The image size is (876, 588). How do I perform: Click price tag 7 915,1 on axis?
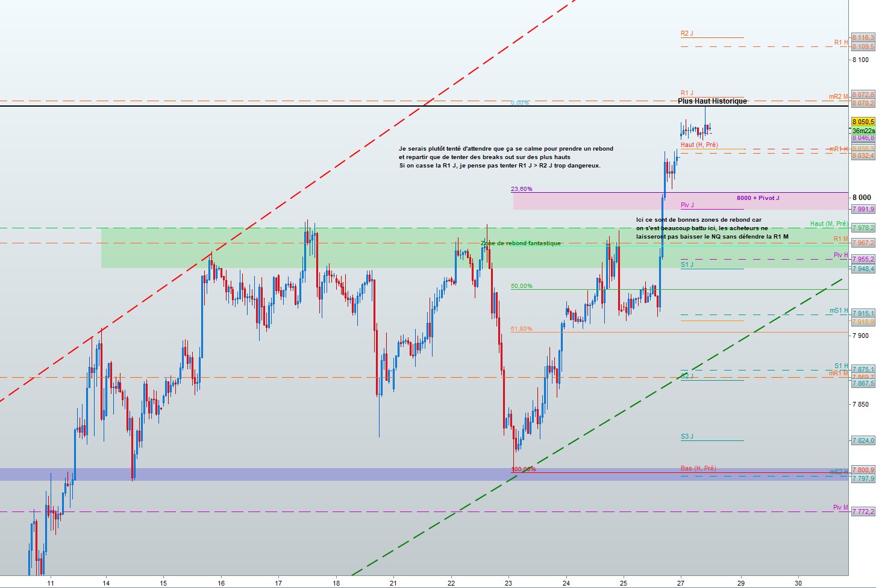tap(863, 313)
